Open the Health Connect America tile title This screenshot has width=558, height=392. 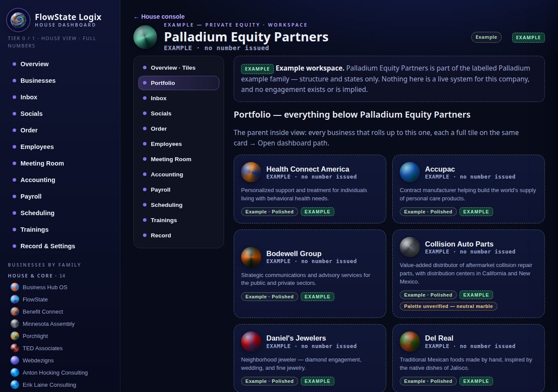pyautogui.click(x=308, y=169)
